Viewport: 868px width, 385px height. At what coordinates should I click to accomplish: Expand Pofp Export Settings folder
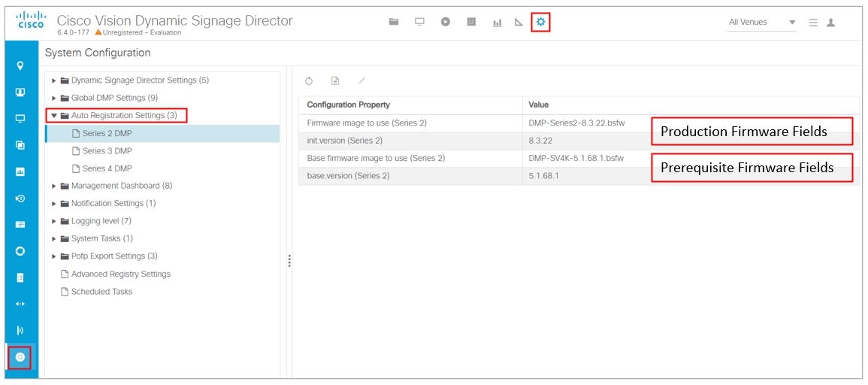(54, 256)
